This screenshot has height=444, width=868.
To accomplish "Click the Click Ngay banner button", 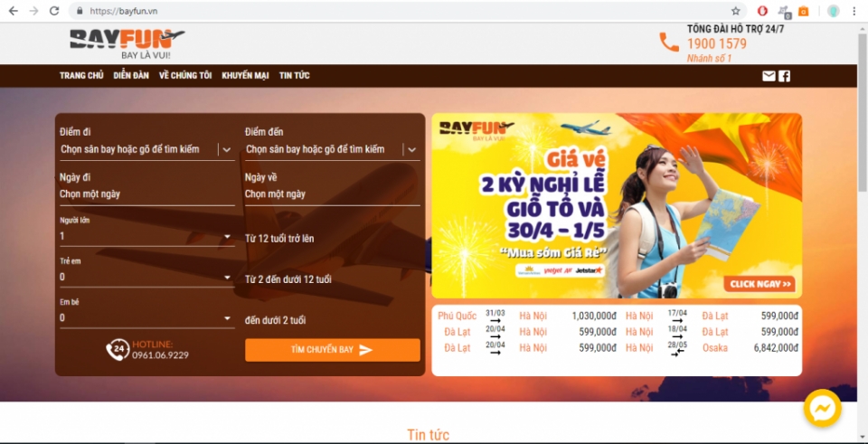I will (x=759, y=284).
